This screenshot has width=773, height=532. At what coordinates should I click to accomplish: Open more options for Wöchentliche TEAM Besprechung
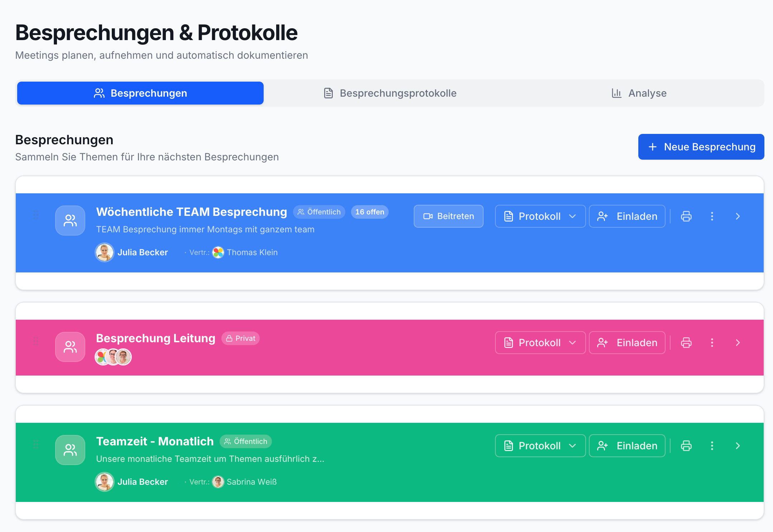point(712,216)
